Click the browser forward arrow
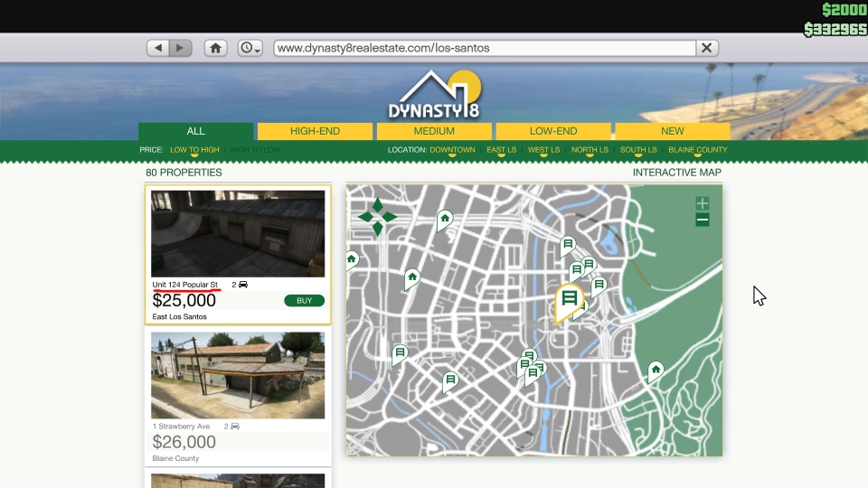 (x=181, y=48)
